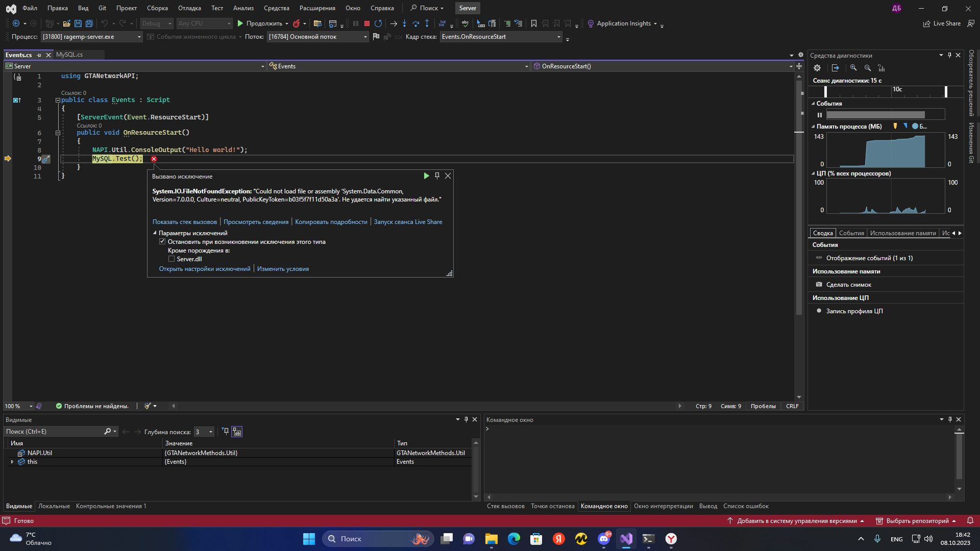This screenshot has width=980, height=551.
Task: Click Take snapshot in memory usage
Action: 848,285
